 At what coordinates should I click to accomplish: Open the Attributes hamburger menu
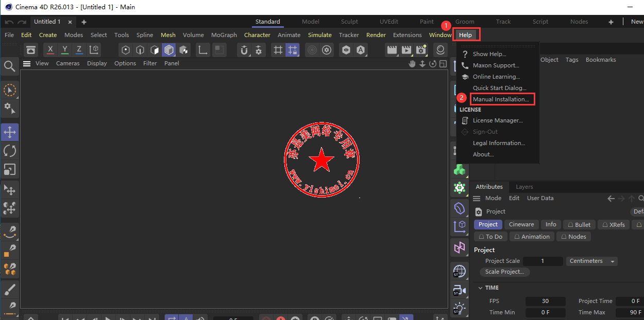[x=477, y=199]
